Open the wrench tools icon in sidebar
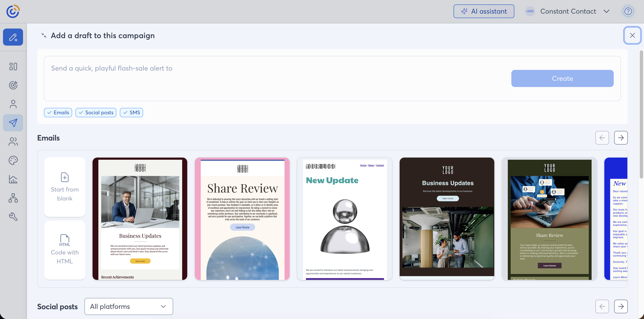 pos(13,217)
